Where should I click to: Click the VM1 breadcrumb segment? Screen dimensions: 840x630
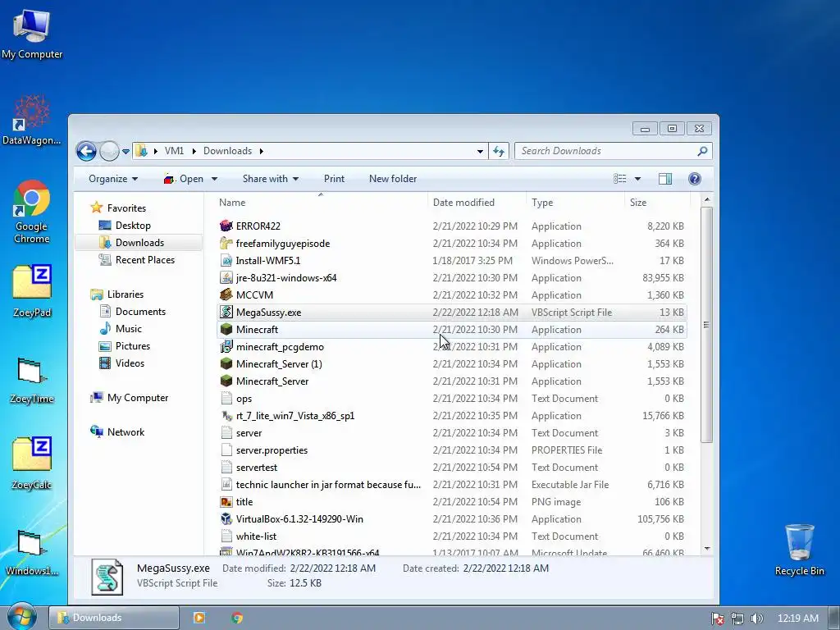pyautogui.click(x=174, y=151)
